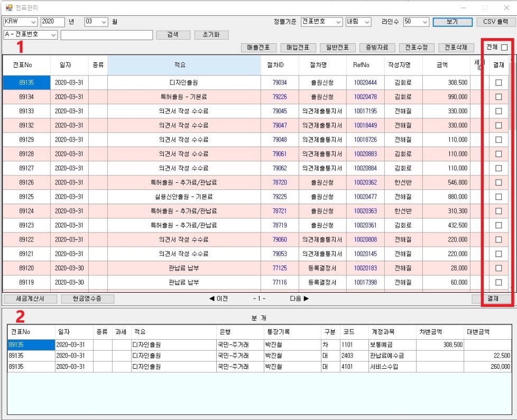Click the 금액 column header
517x420 pixels.
coord(447,65)
